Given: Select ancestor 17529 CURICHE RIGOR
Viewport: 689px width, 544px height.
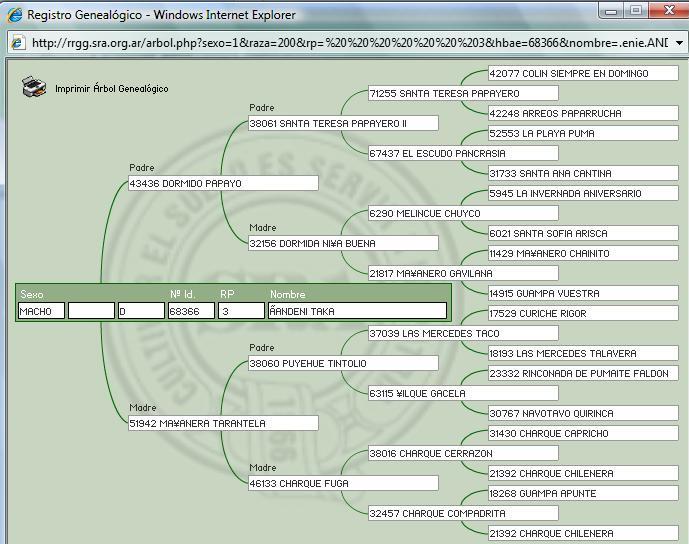Looking at the screenshot, I should coord(582,314).
